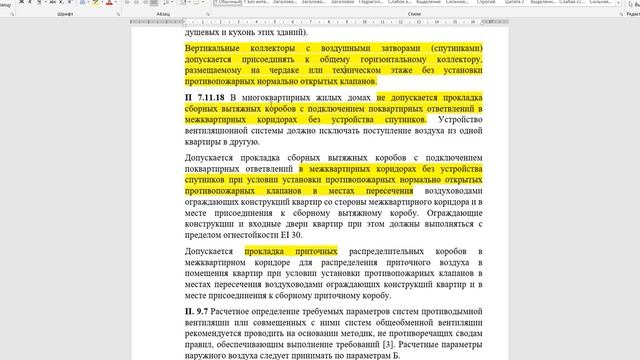Click the word Вертикальные in highlighted paragraph

[x=212, y=48]
